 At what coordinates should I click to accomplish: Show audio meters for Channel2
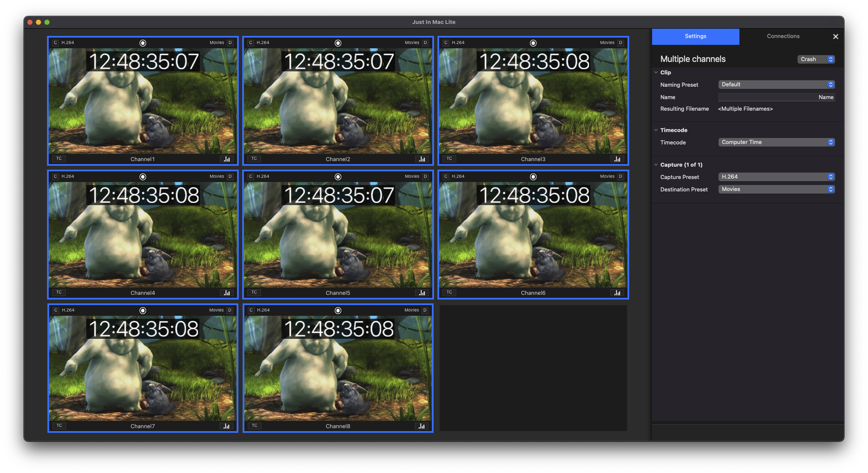pyautogui.click(x=422, y=159)
